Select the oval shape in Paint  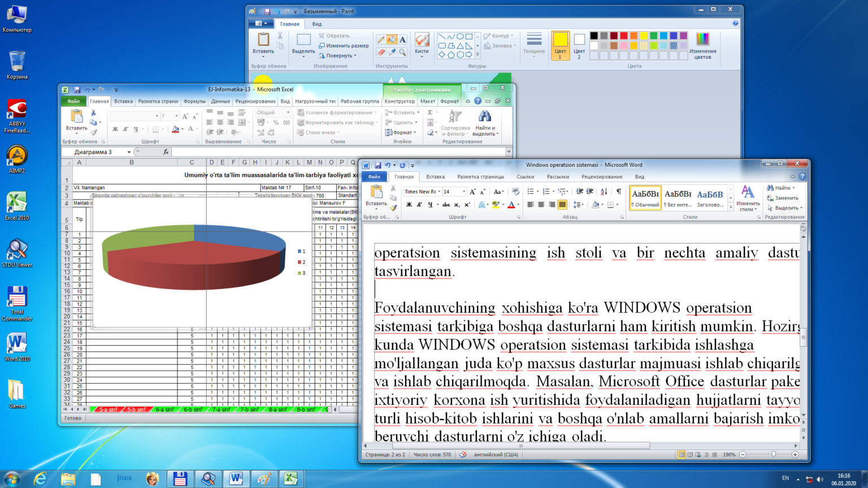(459, 37)
